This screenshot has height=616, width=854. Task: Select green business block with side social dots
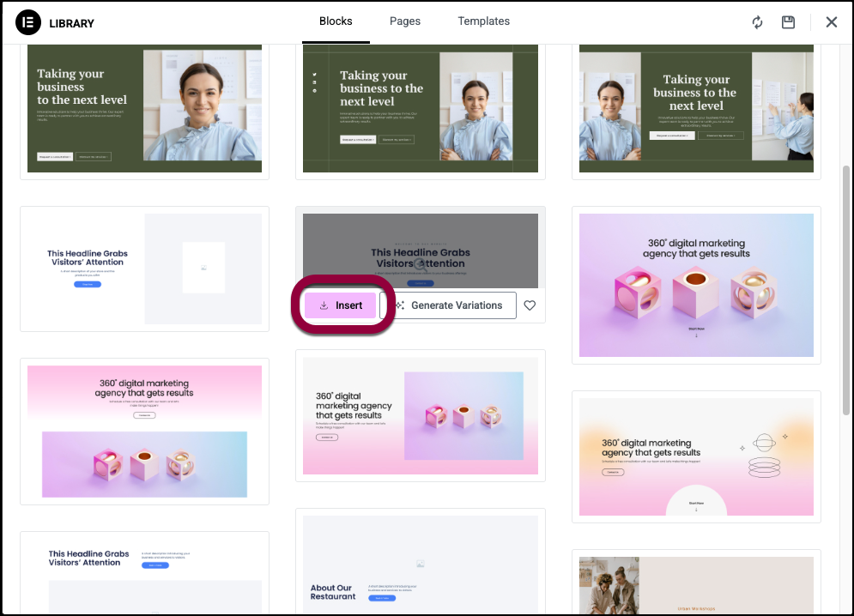point(421,108)
